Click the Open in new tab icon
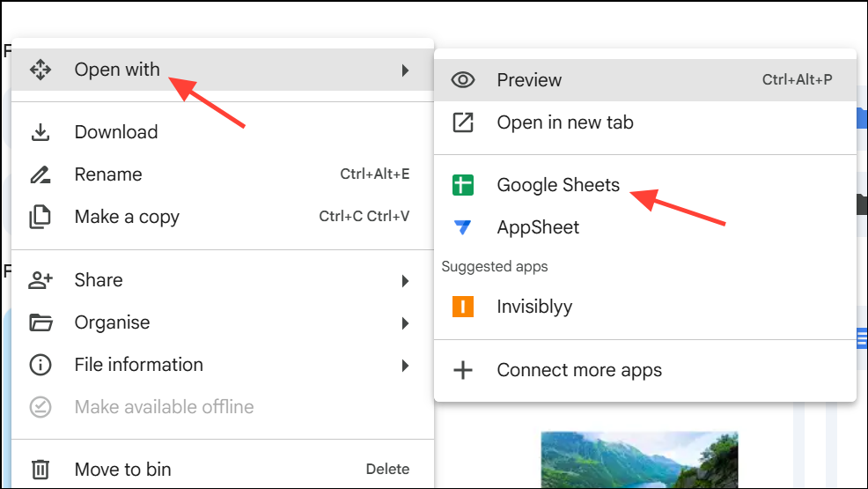Viewport: 868px width, 489px height. point(463,122)
